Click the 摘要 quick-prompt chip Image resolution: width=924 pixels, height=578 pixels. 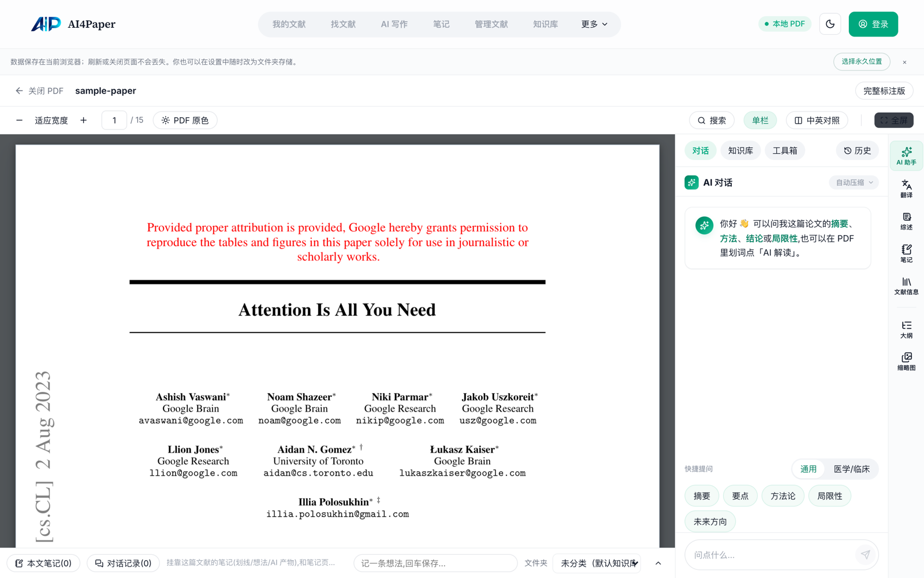(x=702, y=496)
